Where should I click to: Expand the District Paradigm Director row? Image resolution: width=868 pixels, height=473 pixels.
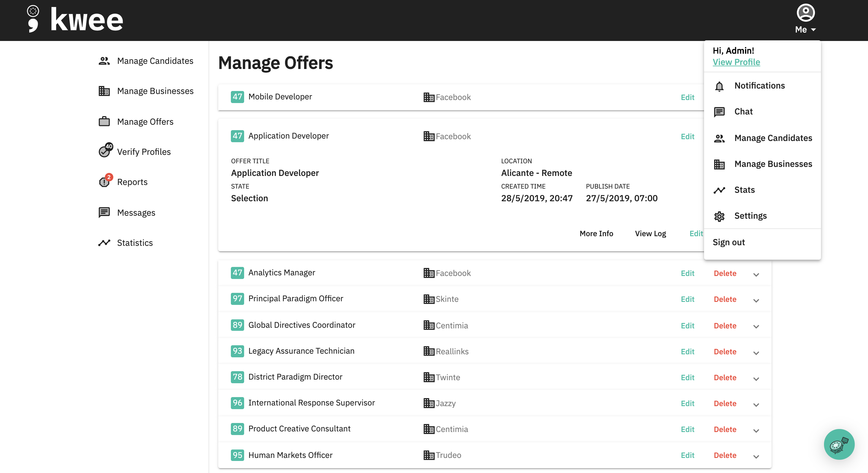pos(756,379)
